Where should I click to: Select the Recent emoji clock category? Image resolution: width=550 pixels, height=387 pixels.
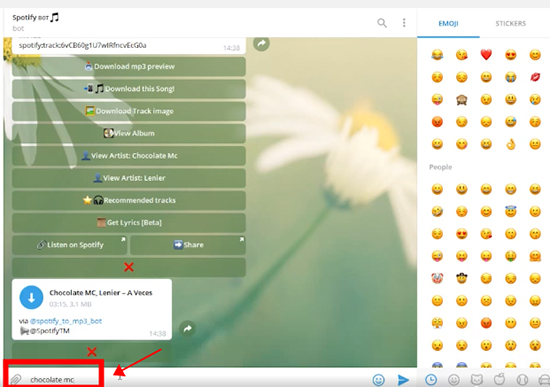click(x=431, y=380)
